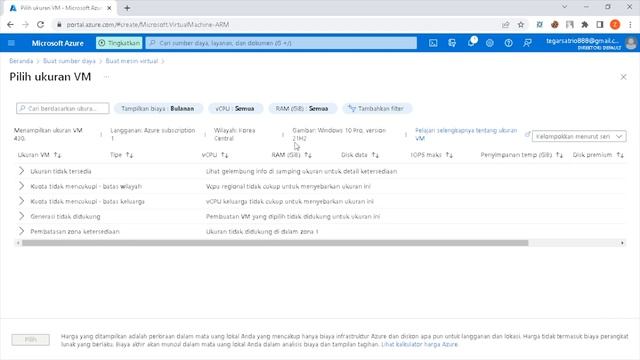Reload the browser page
The height and width of the screenshot is (360, 640).
coord(40,24)
